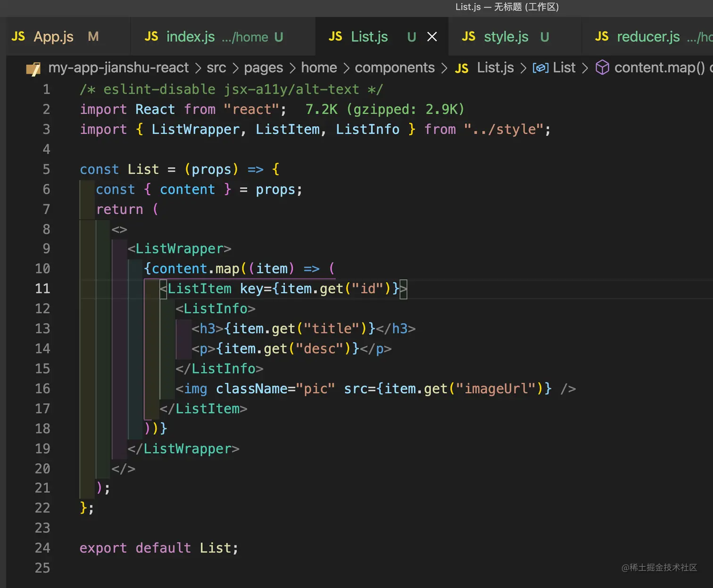Click "const List = (props) => {" on line 5
The image size is (713, 588).
[x=180, y=169]
